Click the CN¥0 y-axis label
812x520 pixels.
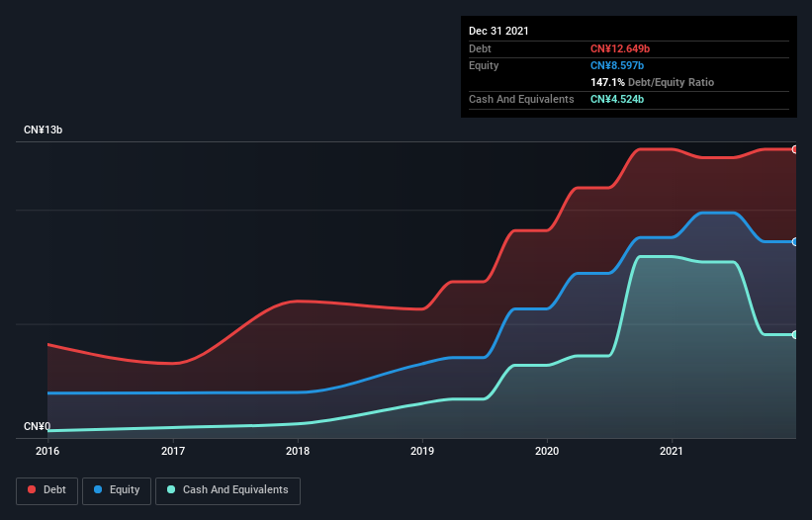[x=38, y=426]
